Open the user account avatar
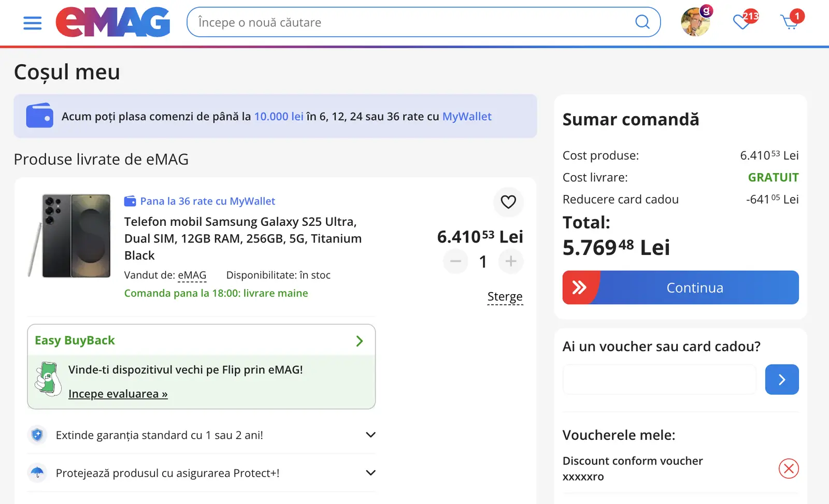 [x=695, y=22]
